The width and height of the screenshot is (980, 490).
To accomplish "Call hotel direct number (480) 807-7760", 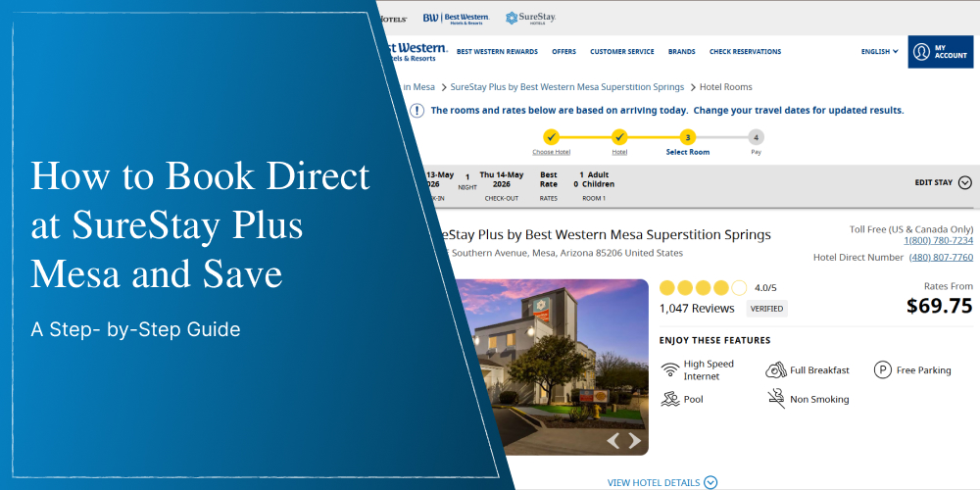I will pyautogui.click(x=941, y=257).
